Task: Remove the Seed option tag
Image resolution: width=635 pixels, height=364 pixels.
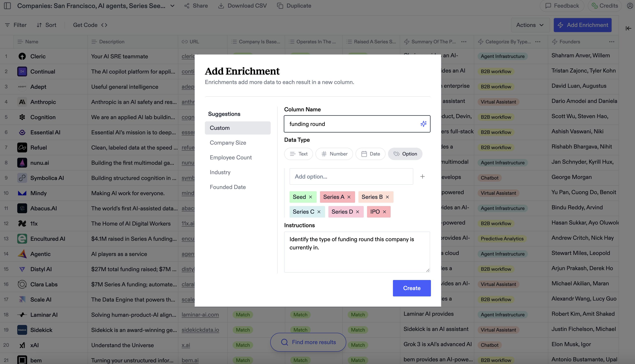Action: pos(310,197)
